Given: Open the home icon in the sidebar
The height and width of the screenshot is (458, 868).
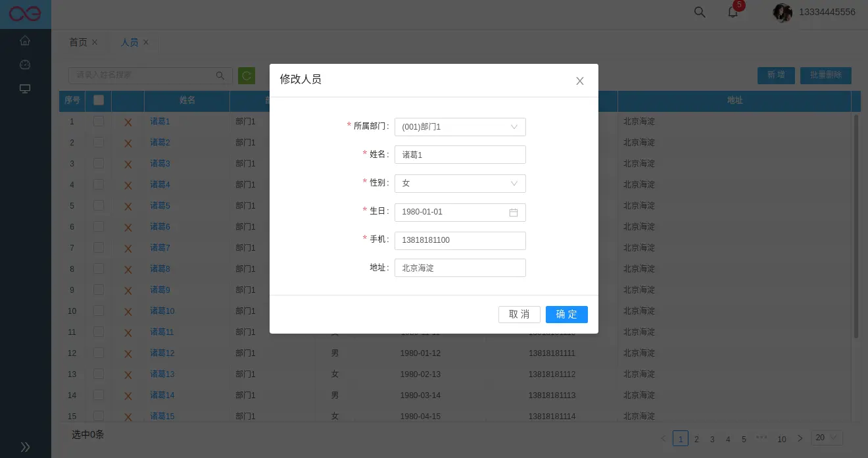Looking at the screenshot, I should point(25,41).
